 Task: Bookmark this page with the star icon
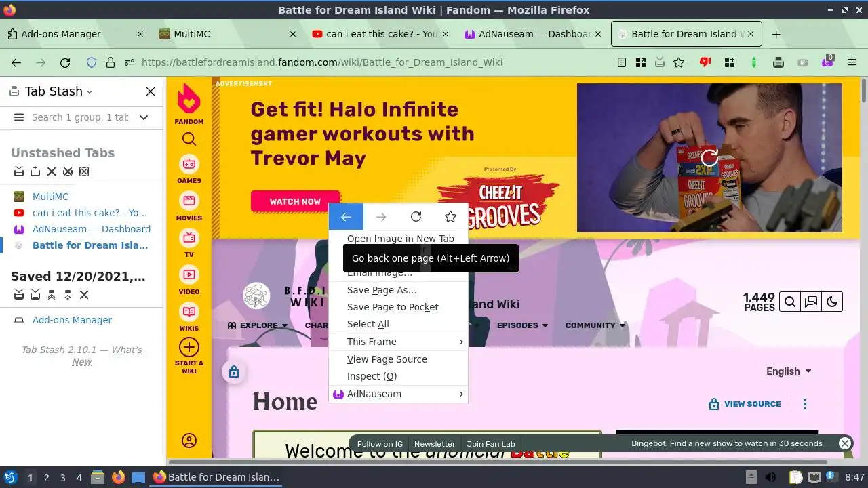tap(679, 62)
